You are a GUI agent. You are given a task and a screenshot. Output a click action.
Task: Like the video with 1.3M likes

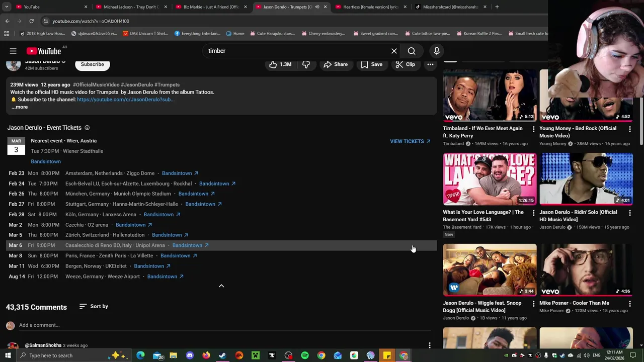tap(280, 64)
